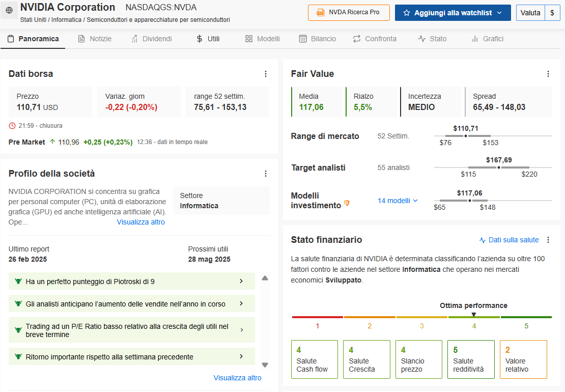Click the Valore relativo score card
Screen dimensions: 565x392
click(523, 359)
